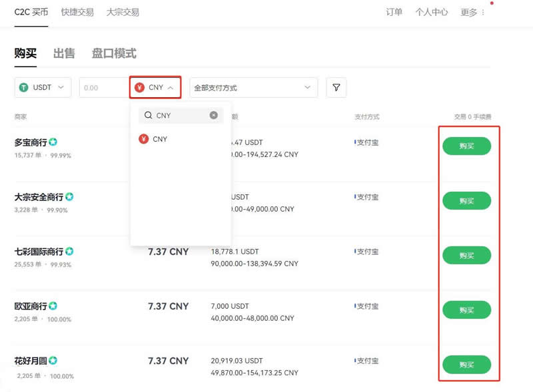
Task: Click the amount input field
Action: pos(103,87)
